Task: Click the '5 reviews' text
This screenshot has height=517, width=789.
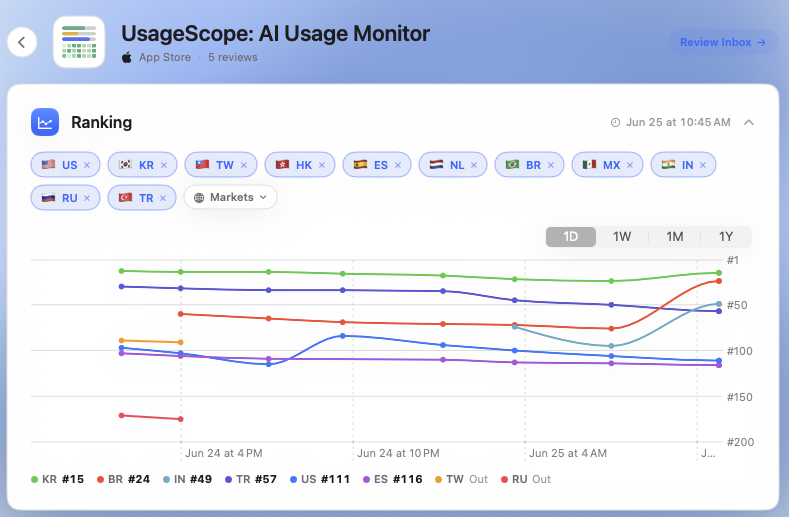Action: pyautogui.click(x=233, y=57)
